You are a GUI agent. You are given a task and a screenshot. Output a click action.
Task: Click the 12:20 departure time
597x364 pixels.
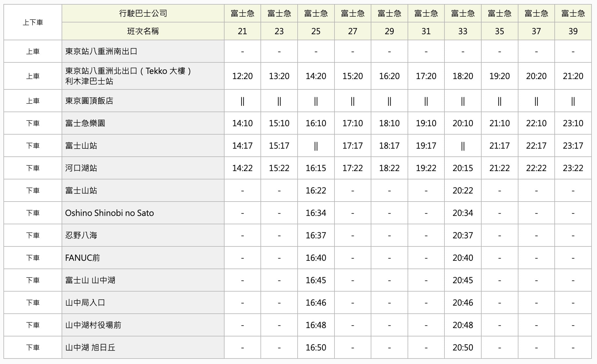click(x=242, y=76)
